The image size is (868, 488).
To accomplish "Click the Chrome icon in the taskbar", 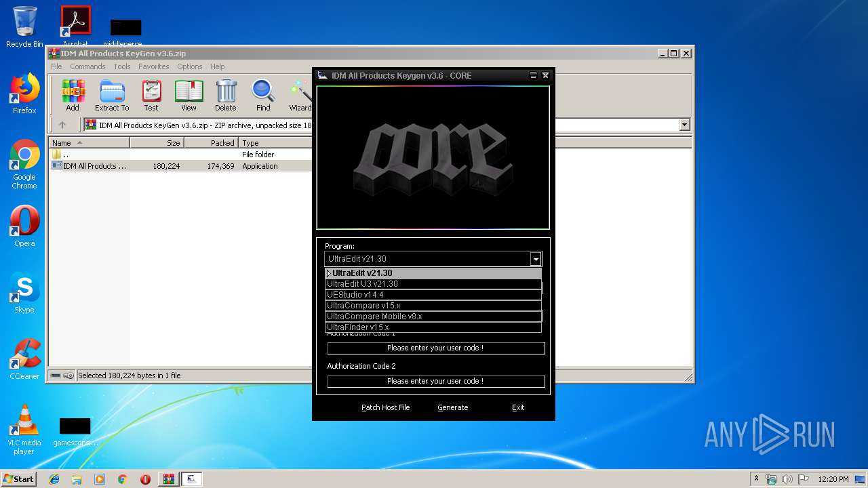I will coord(122,479).
